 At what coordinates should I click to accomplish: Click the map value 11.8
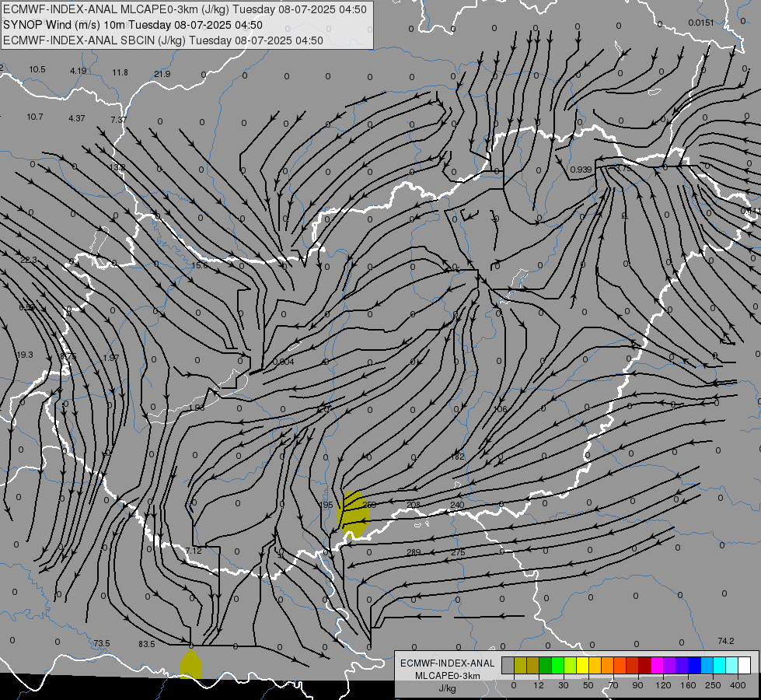coord(120,72)
